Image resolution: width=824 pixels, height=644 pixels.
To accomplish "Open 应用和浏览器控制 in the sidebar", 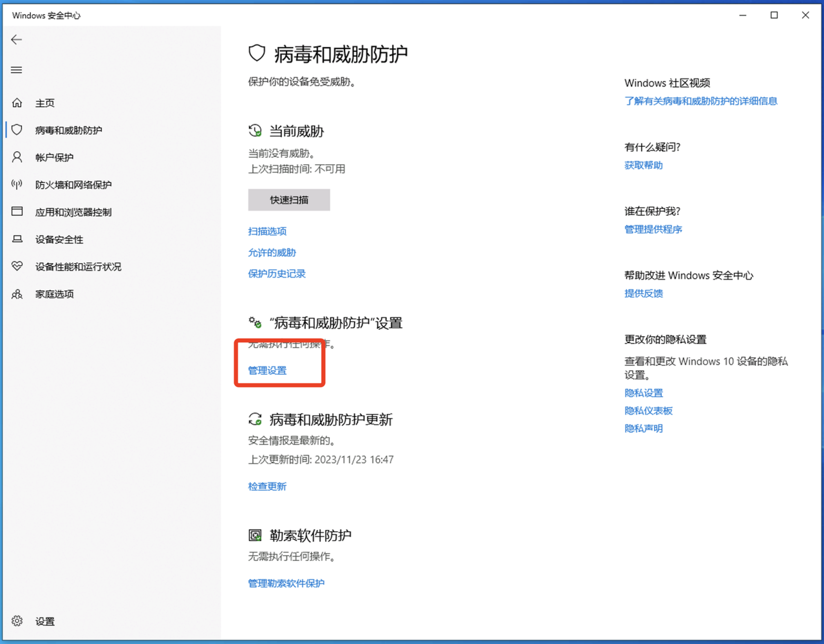I will point(74,212).
